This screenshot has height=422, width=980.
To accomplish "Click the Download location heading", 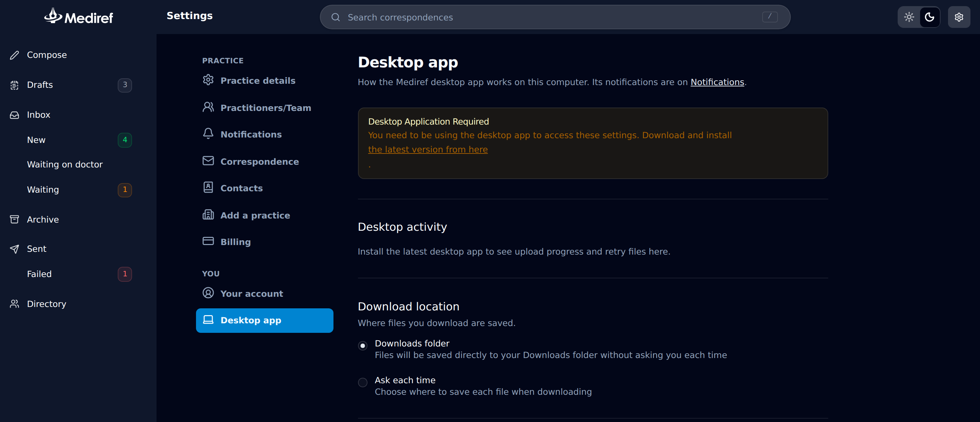I will pyautogui.click(x=408, y=306).
